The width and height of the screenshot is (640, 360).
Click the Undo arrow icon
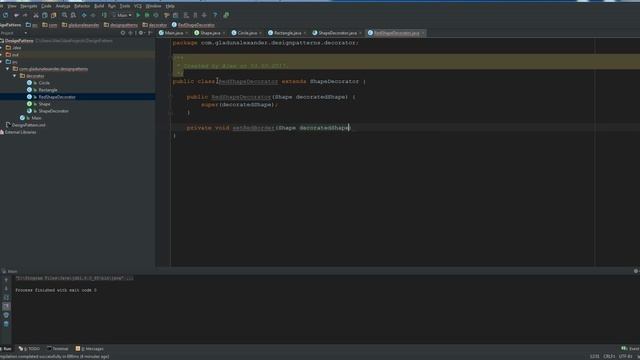pos(16,15)
